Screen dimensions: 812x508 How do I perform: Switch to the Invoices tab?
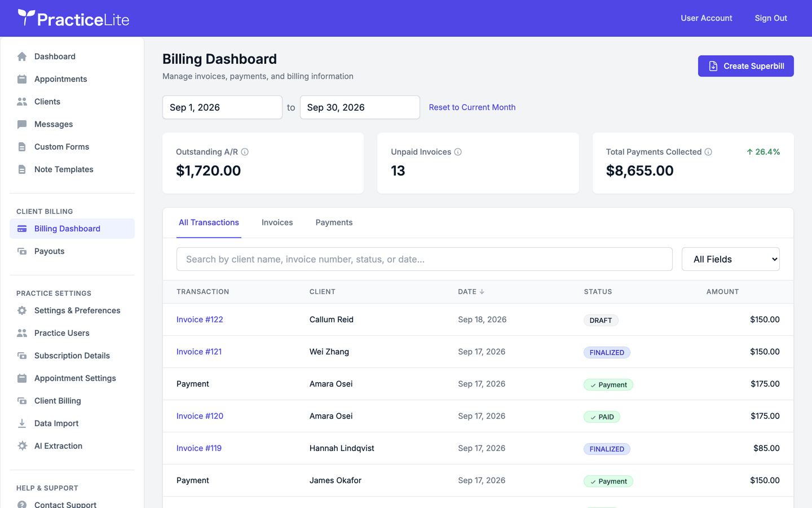pos(277,222)
